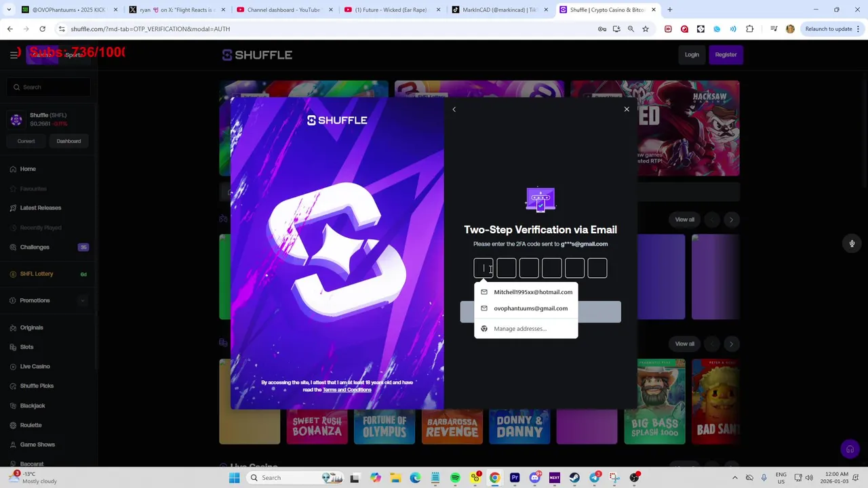Open Originals in the sidebar
Viewport: 868px width, 488px height.
click(31, 327)
